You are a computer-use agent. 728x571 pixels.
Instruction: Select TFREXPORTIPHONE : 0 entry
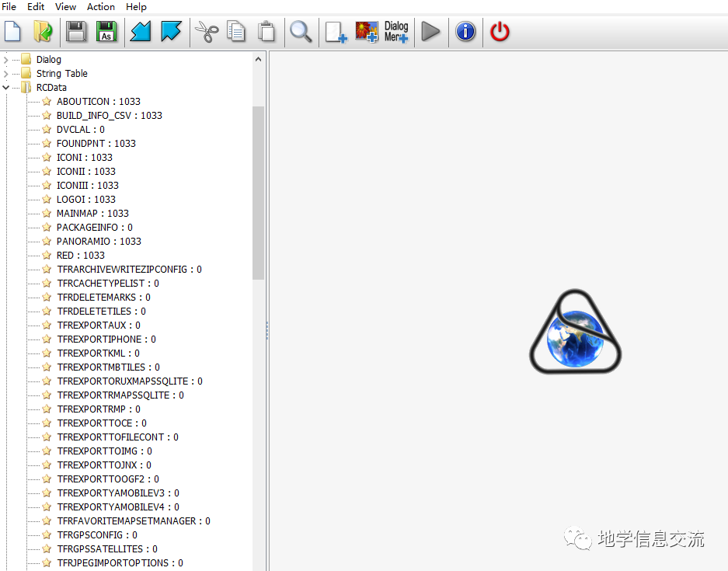[x=106, y=339]
